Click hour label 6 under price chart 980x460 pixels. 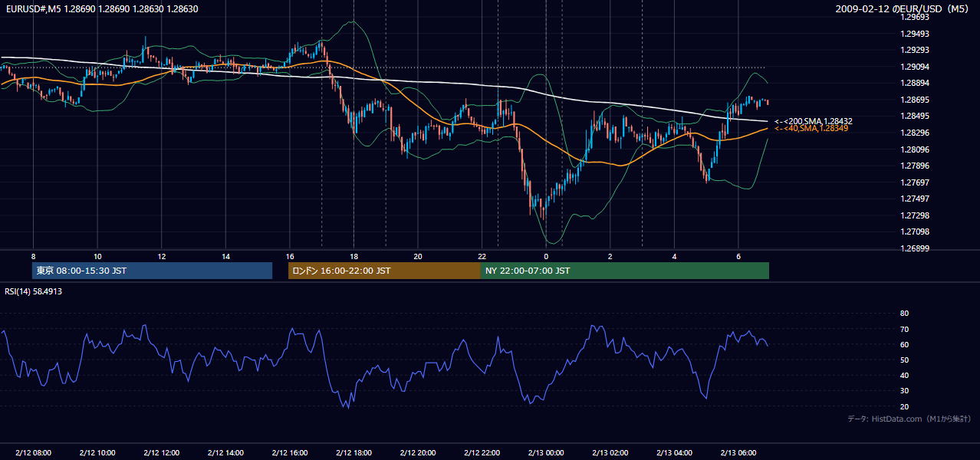point(738,256)
